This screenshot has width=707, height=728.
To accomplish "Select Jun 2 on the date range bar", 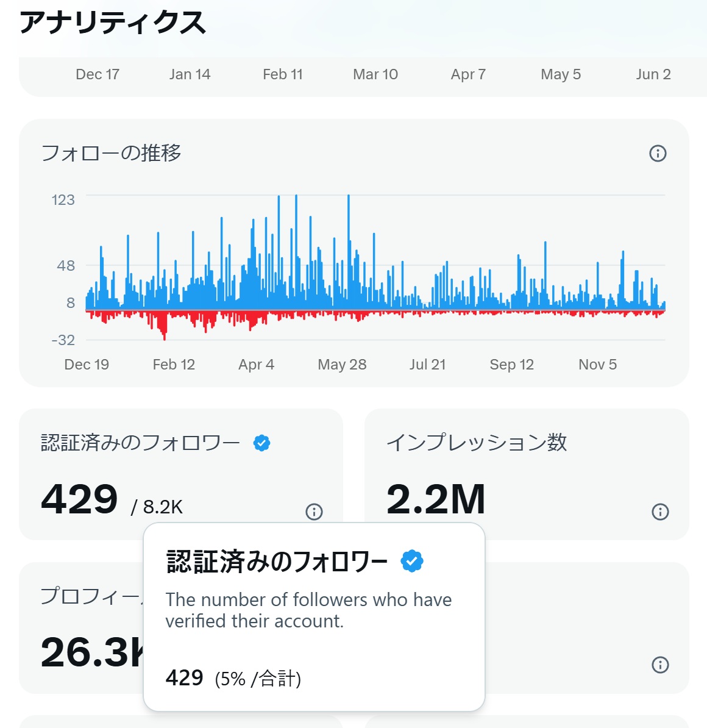I will [x=653, y=74].
